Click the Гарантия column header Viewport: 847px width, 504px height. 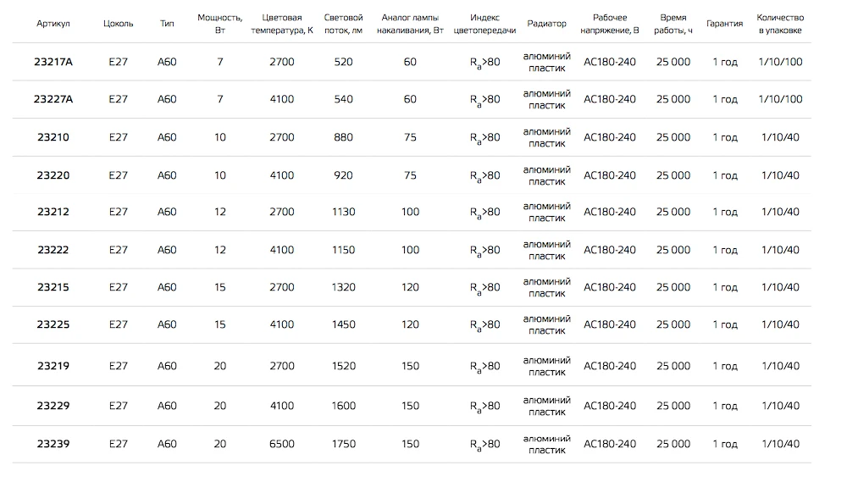(x=724, y=24)
